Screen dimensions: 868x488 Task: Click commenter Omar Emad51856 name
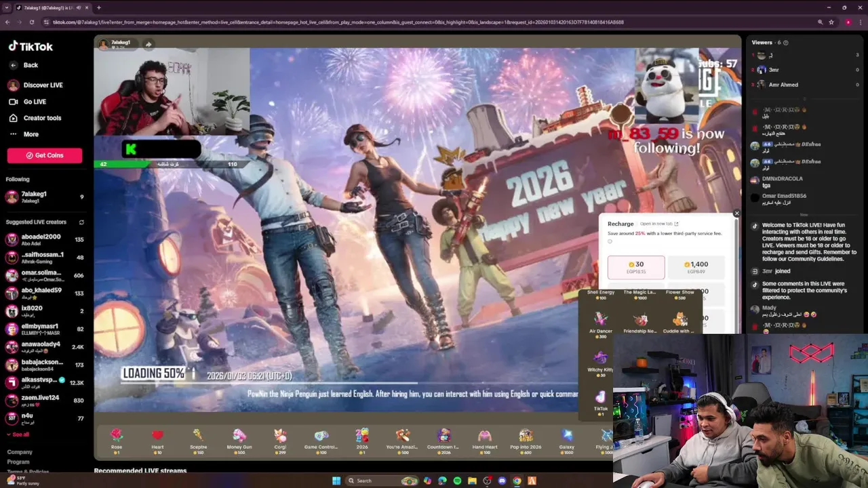click(784, 196)
